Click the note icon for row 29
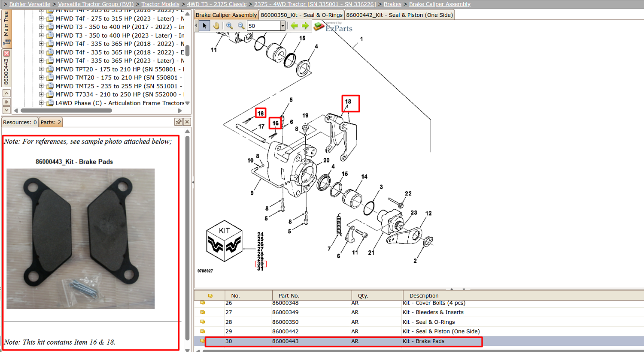The image size is (644, 352). pos(203,331)
